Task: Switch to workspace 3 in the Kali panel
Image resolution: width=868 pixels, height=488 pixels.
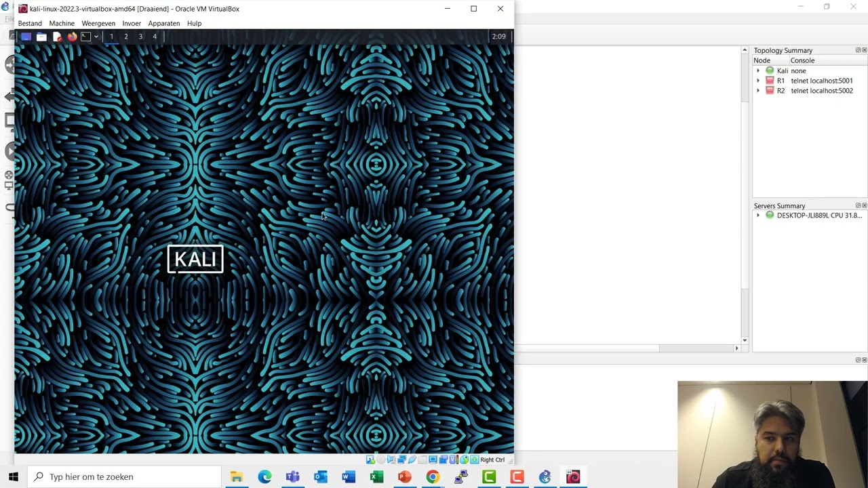Action: click(x=140, y=37)
